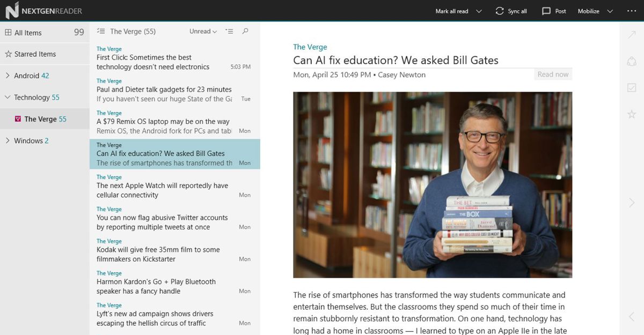Image resolution: width=644 pixels, height=335 pixels.
Task: Star the current article
Action: click(632, 114)
